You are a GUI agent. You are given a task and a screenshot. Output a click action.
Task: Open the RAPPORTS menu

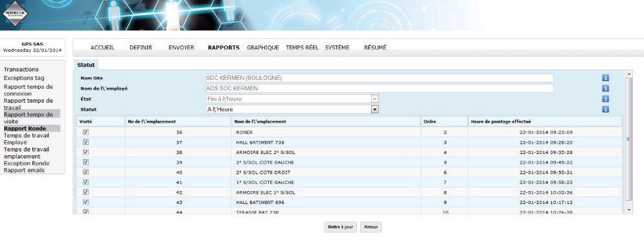pos(223,47)
